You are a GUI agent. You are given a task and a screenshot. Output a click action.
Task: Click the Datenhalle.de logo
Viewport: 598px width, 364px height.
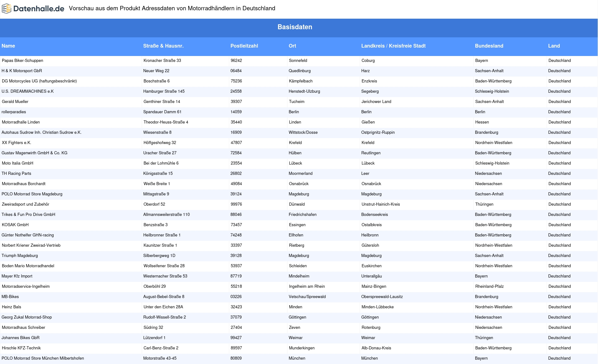(33, 9)
